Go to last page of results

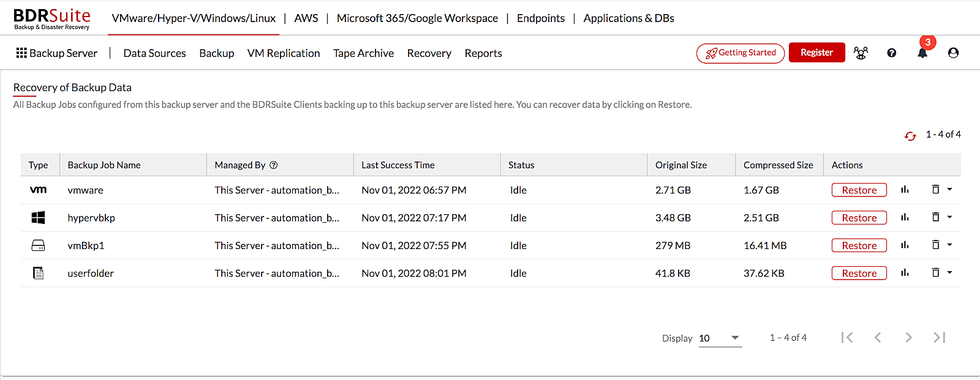(x=940, y=337)
